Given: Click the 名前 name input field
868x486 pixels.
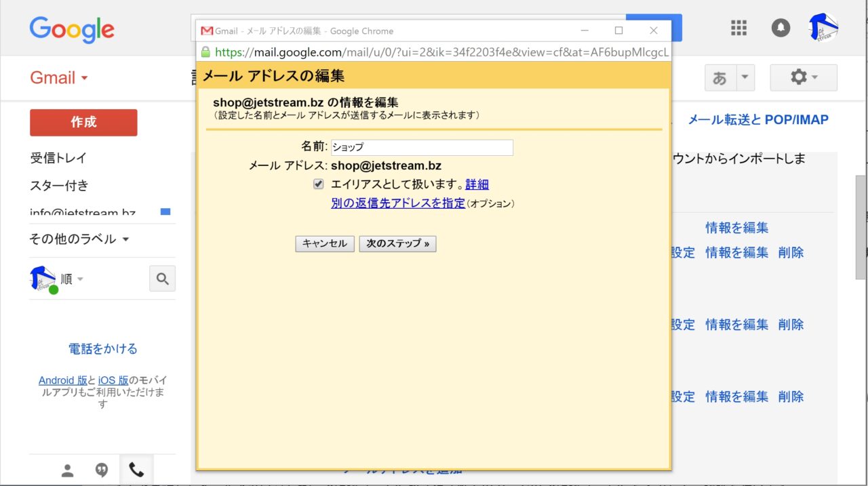Looking at the screenshot, I should [x=422, y=148].
